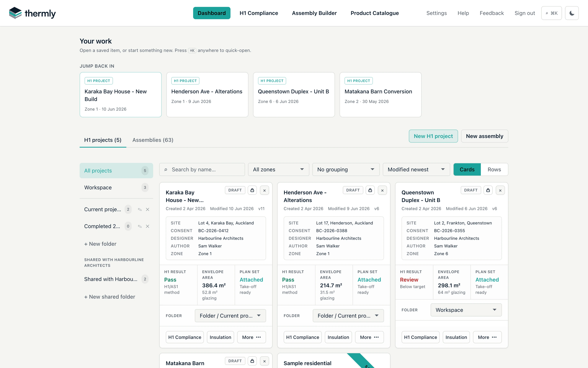Toggle dark mode moon icon

(572, 13)
